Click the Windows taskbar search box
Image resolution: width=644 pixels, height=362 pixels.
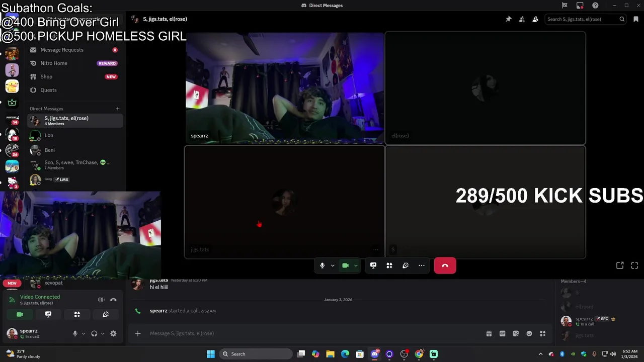pos(256,354)
